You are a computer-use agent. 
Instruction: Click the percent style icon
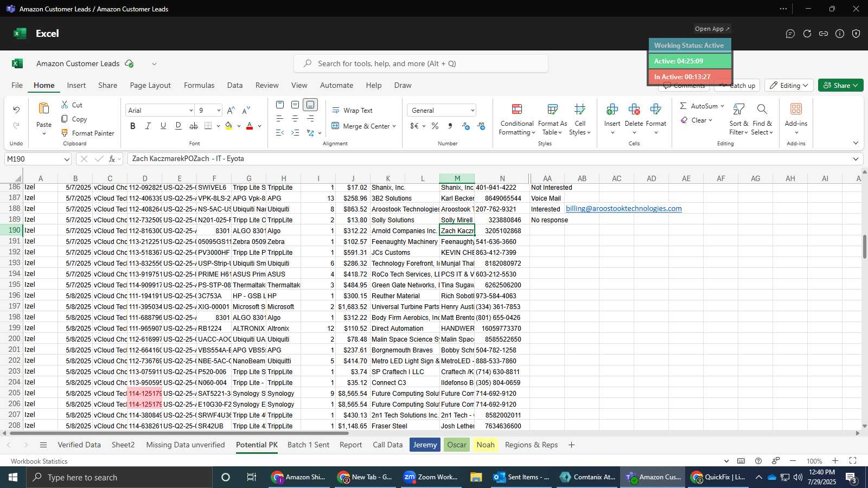coord(435,126)
